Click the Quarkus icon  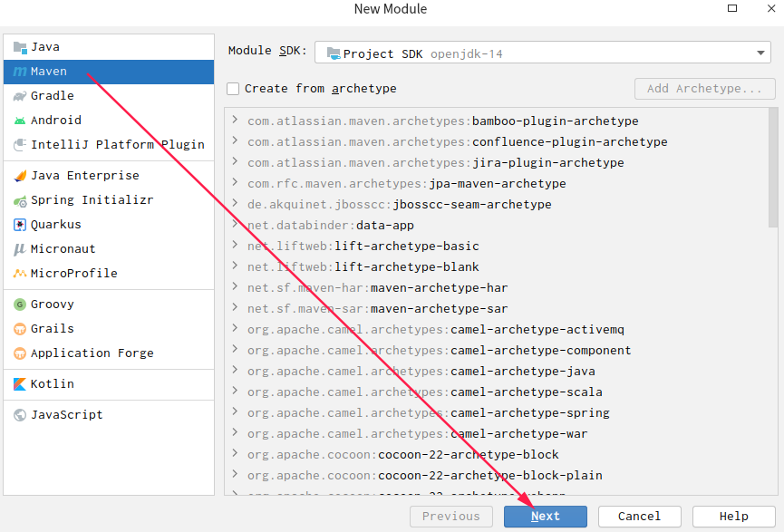(x=20, y=225)
